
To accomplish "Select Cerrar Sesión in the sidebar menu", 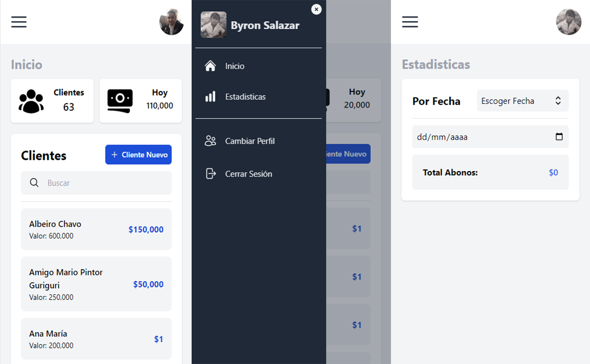I will pos(248,174).
